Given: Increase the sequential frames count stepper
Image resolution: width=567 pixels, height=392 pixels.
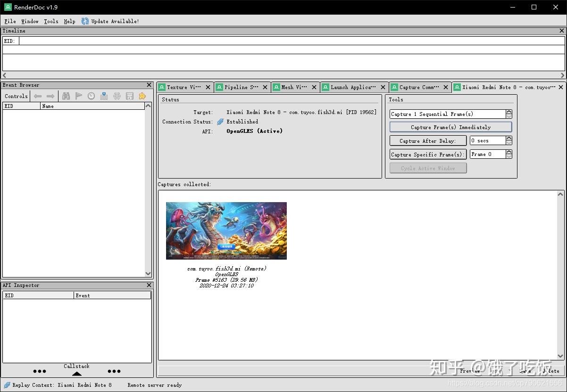Looking at the screenshot, I should [509, 111].
